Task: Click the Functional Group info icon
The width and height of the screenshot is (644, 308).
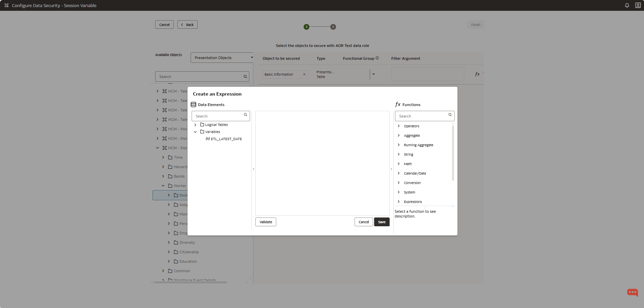Action: tap(377, 58)
